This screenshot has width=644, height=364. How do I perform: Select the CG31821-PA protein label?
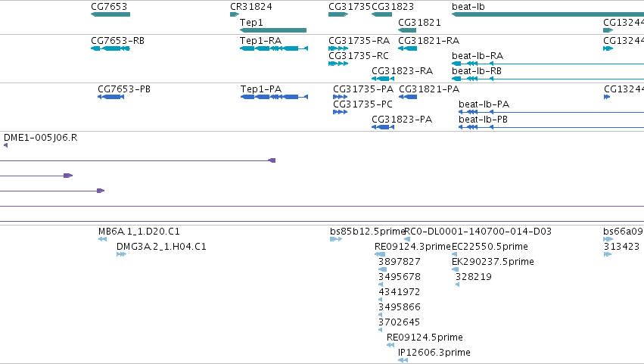coord(429,89)
